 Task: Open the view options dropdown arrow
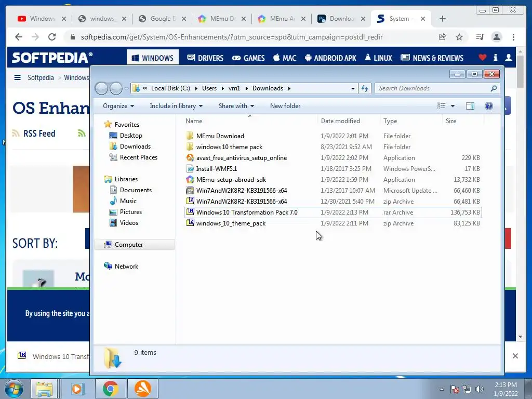(453, 106)
